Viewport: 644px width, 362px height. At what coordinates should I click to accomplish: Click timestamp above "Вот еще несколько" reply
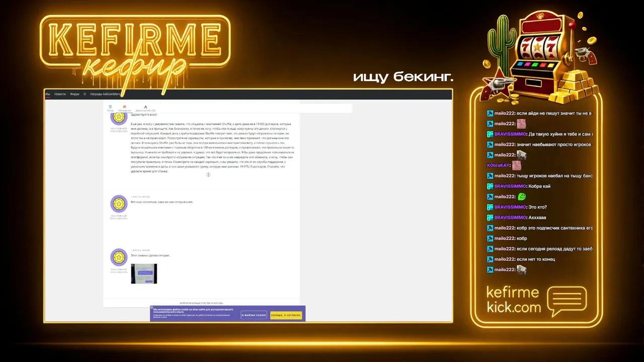point(140,197)
